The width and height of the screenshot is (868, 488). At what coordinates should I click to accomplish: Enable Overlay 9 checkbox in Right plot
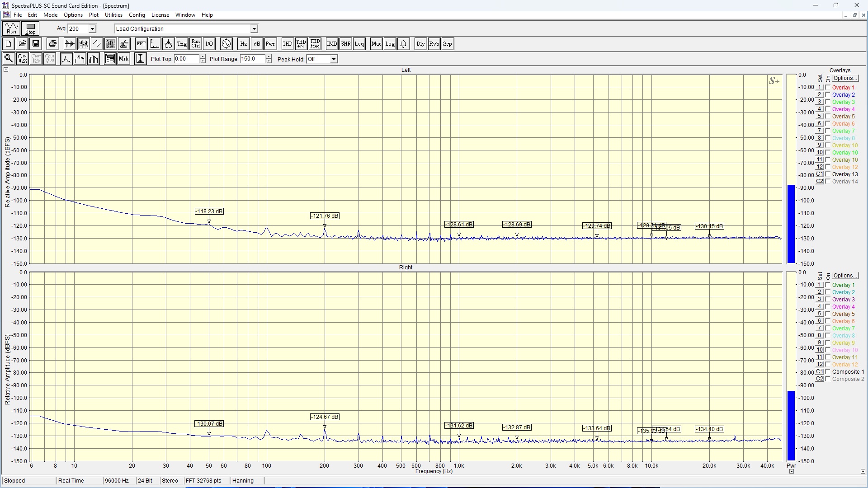tap(828, 343)
